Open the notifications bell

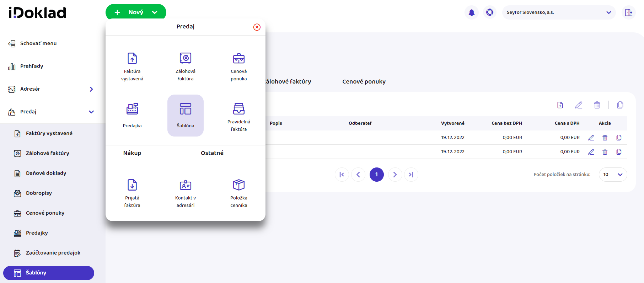tap(472, 12)
